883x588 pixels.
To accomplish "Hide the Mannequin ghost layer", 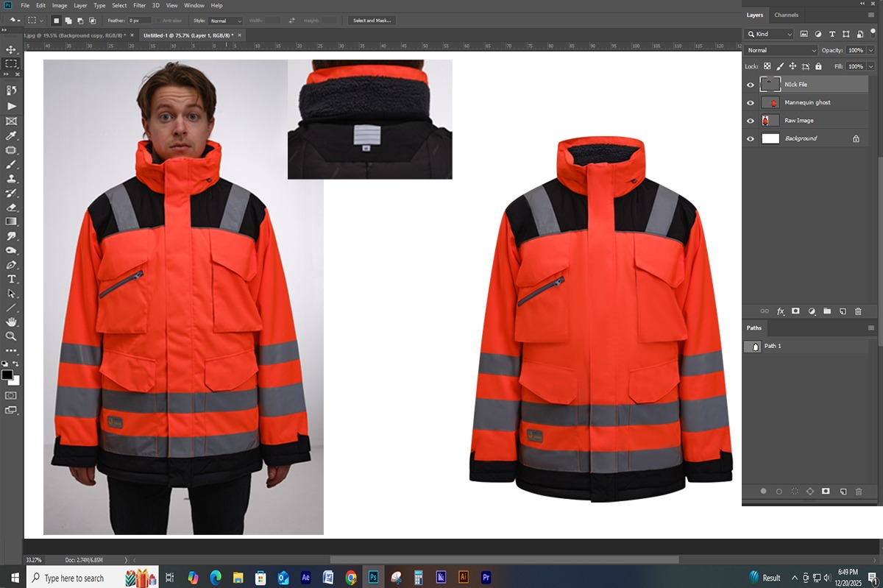I will click(x=751, y=102).
